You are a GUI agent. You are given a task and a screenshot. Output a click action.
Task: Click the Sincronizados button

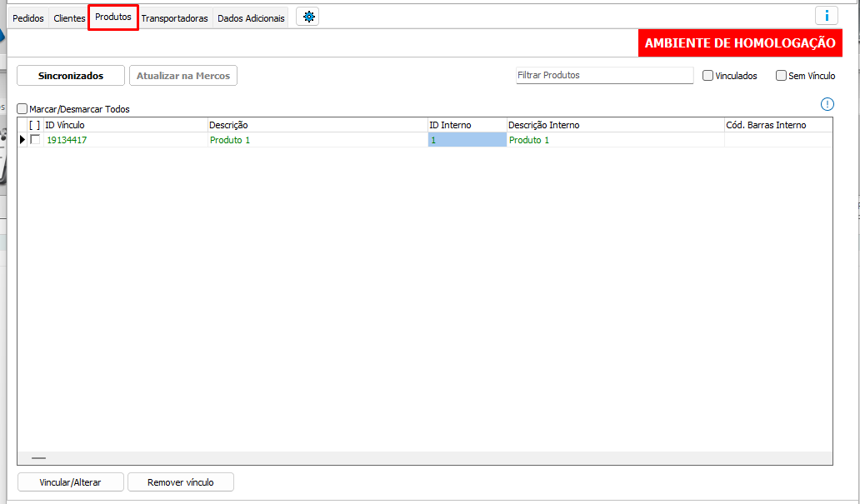pos(71,76)
